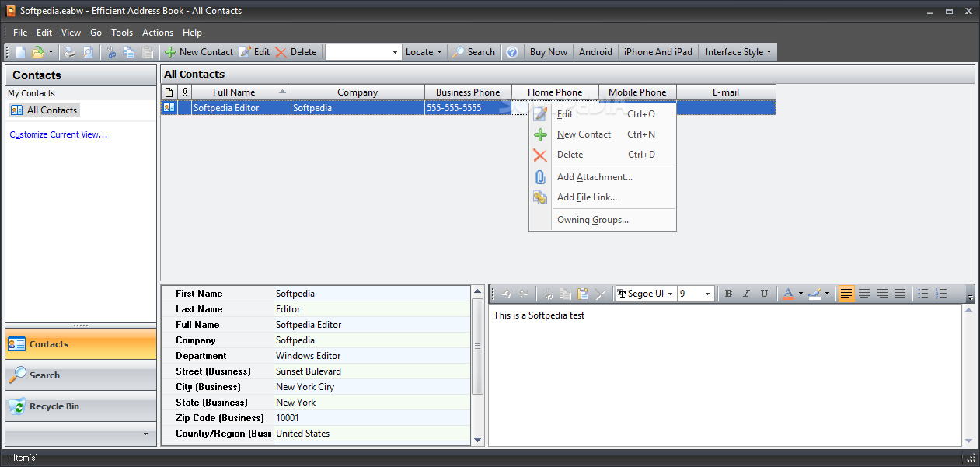Click the Buy Now button
Screen dimensions: 980x467
tap(549, 52)
